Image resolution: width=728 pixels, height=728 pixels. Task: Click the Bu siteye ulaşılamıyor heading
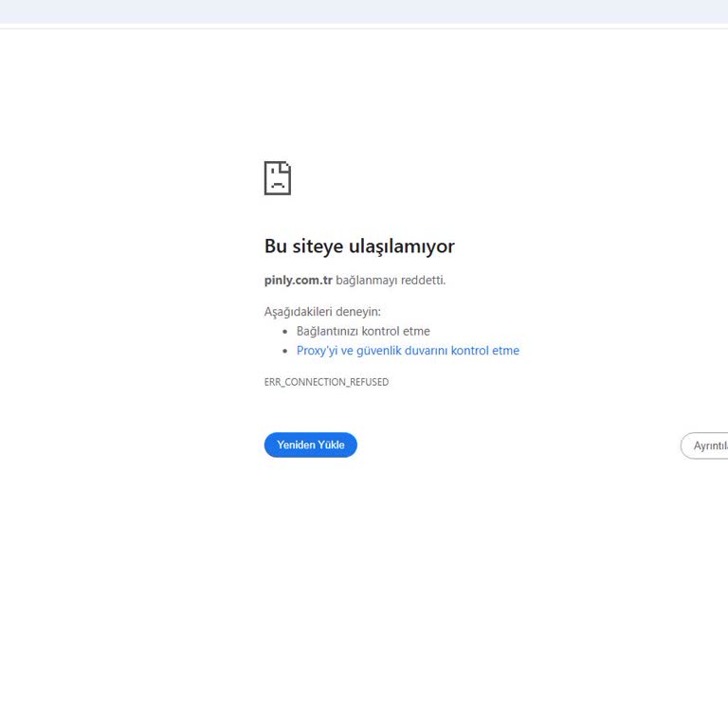359,246
